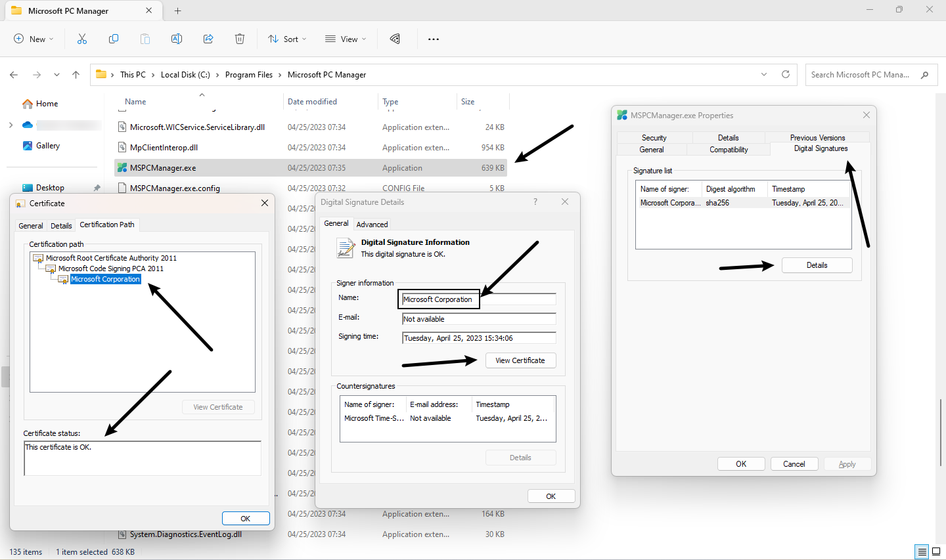Switch to Compatibility tab in Properties
The image size is (946, 560).
(x=729, y=150)
